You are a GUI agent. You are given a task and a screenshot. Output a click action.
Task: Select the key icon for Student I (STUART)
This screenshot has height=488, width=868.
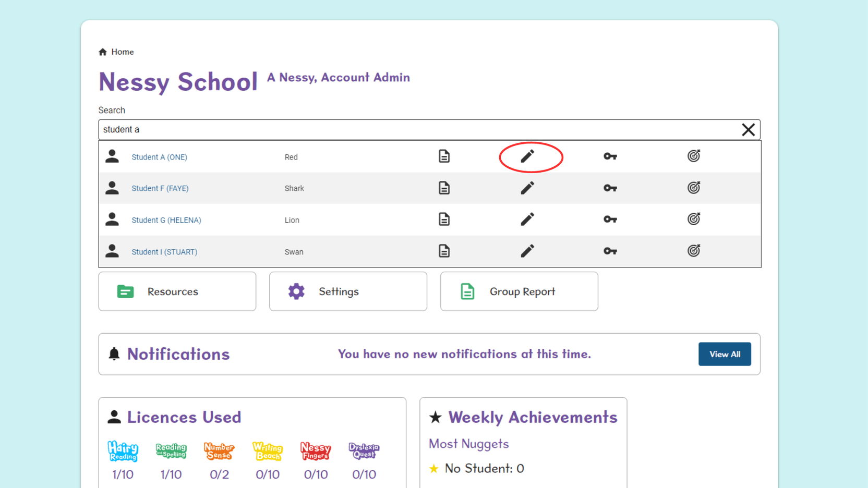tap(610, 251)
